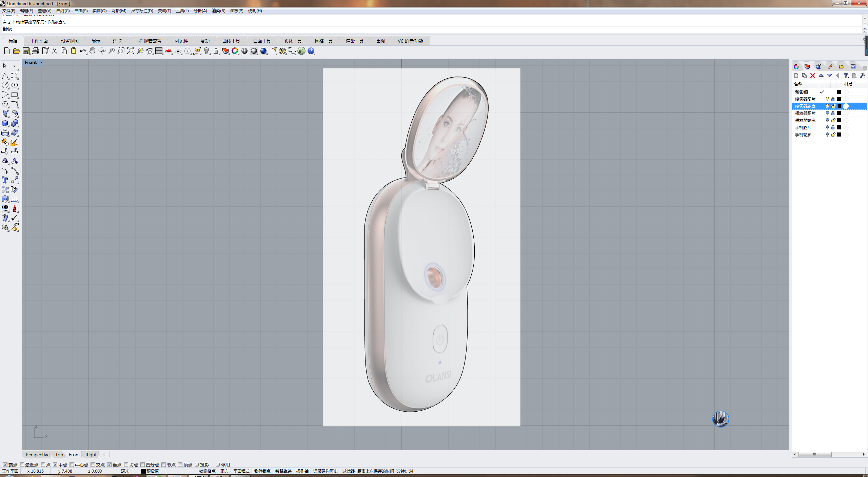
Task: Uncheck the 中点 osnap checkbox
Action: [x=55, y=465]
